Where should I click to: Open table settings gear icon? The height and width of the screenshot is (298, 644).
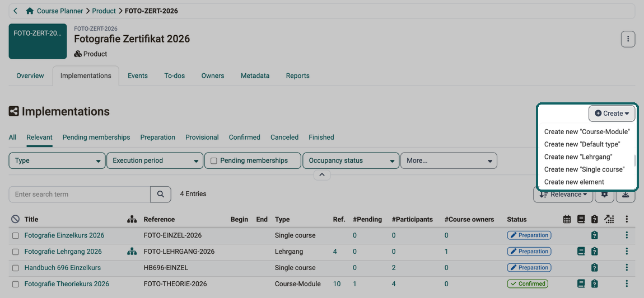605,195
